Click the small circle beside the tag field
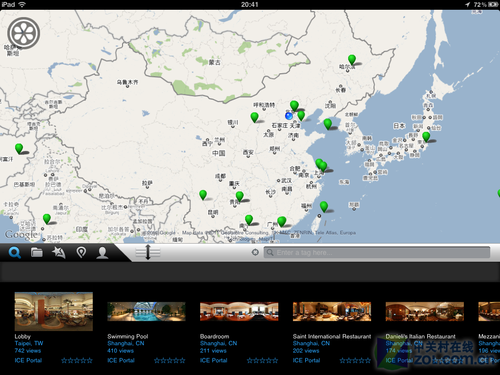Viewport: 500px width, 375px height. pyautogui.click(x=255, y=252)
